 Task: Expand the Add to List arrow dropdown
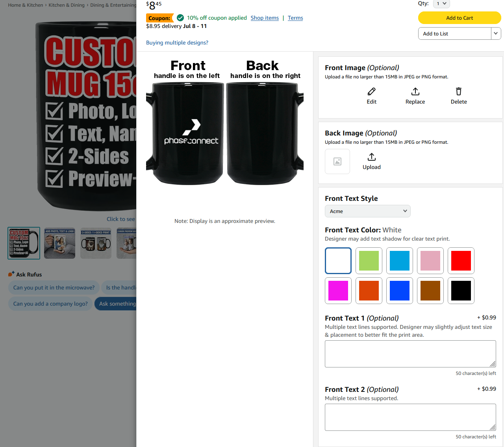point(496,33)
